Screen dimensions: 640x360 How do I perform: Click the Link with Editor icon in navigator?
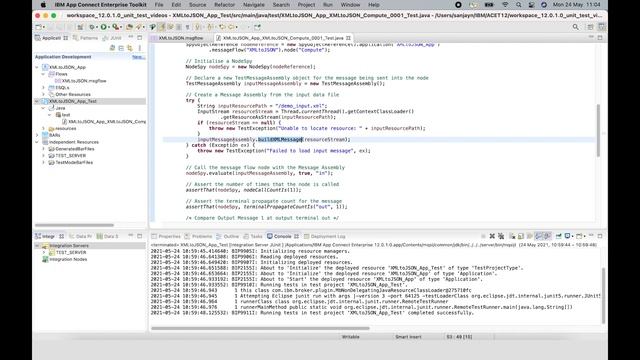130,48
